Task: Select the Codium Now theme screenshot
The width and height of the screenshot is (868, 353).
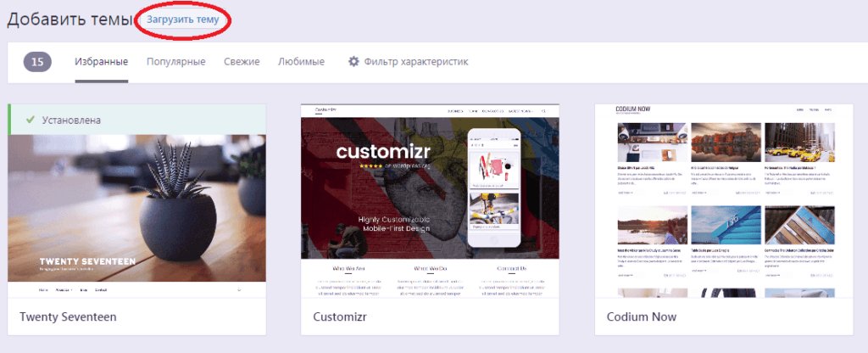Action: 724,202
